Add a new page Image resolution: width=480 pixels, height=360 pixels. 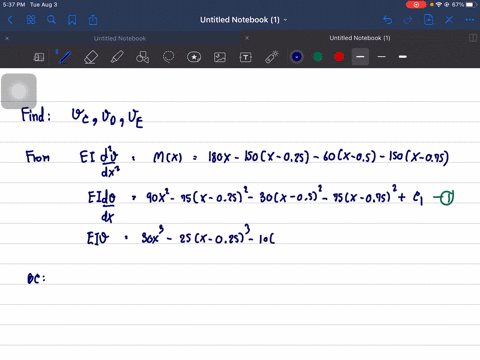[429, 20]
